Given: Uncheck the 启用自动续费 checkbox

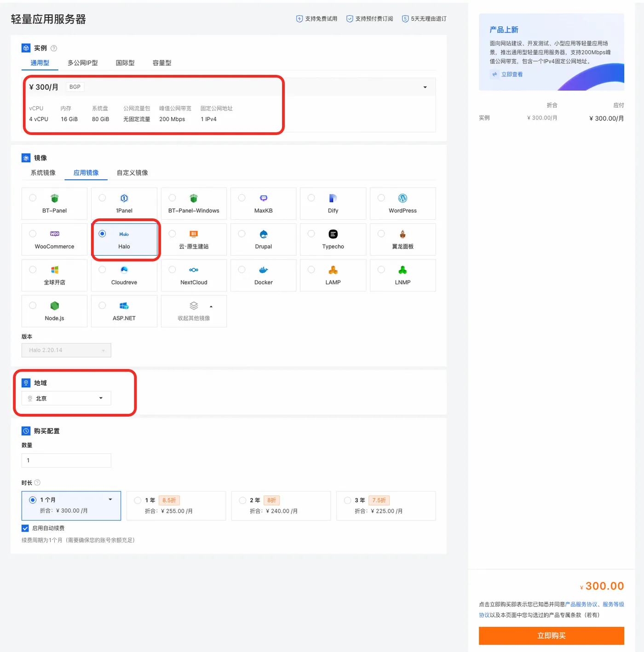Looking at the screenshot, I should click(x=25, y=528).
